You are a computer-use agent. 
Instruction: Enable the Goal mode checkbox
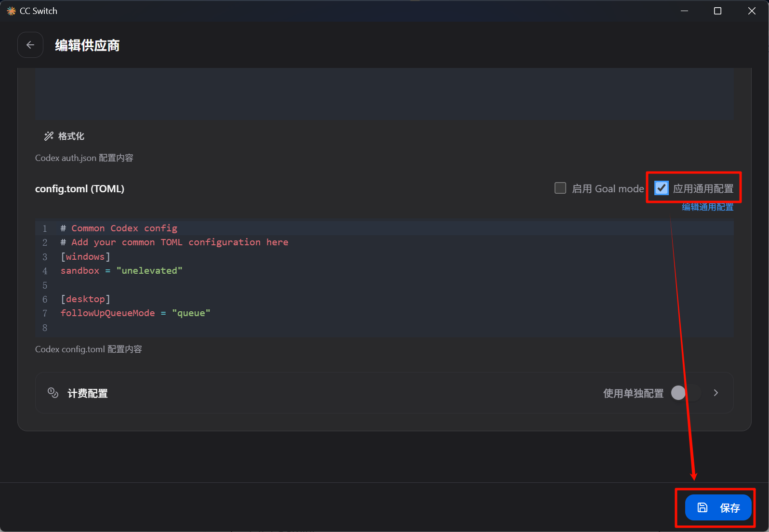[560, 188]
